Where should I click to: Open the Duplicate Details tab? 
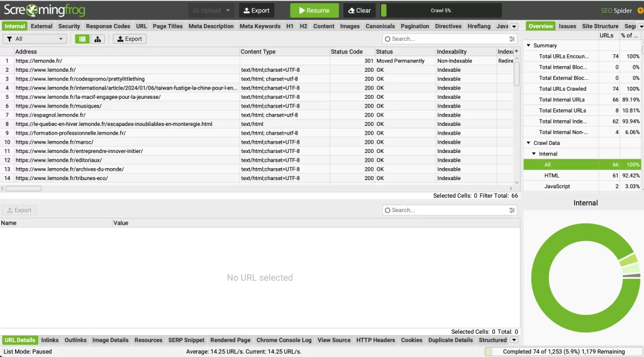450,340
